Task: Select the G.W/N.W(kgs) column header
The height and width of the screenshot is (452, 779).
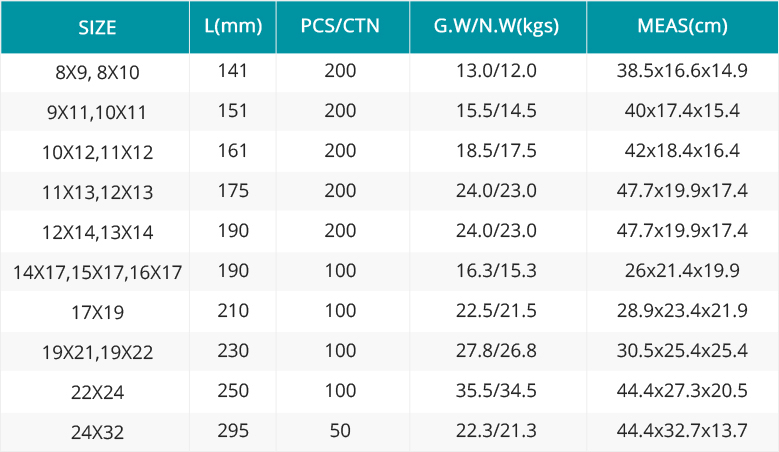Action: 497,25
